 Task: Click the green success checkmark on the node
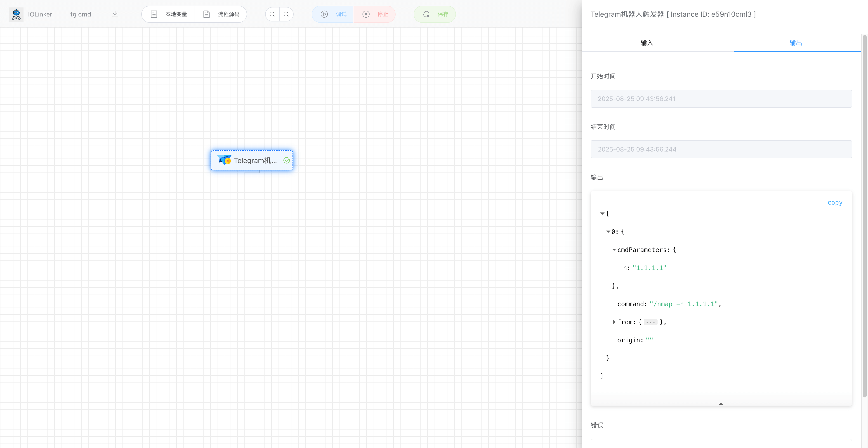[x=286, y=160]
